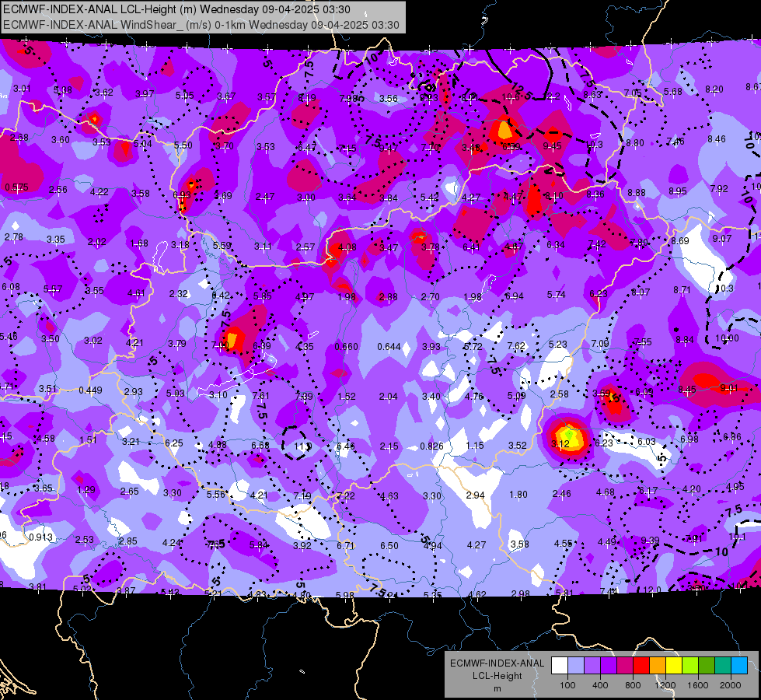Click the grid value '10.00'
Image resolution: width=761 pixels, height=700 pixels.
pos(727,338)
